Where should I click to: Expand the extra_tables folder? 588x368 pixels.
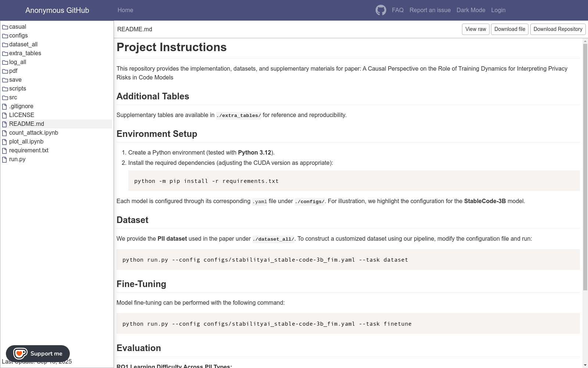[25, 53]
